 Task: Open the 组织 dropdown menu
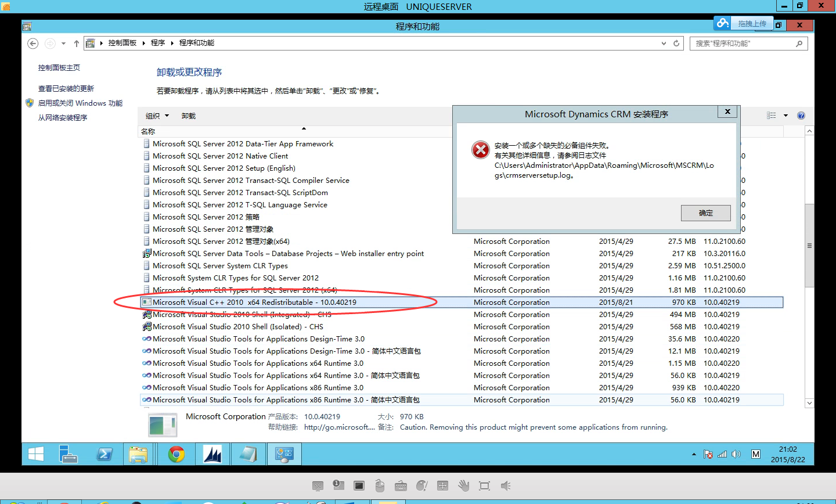click(157, 116)
